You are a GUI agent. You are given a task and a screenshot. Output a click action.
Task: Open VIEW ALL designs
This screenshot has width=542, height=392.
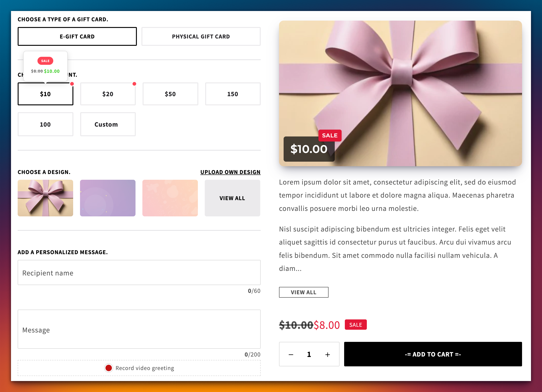[232, 198]
